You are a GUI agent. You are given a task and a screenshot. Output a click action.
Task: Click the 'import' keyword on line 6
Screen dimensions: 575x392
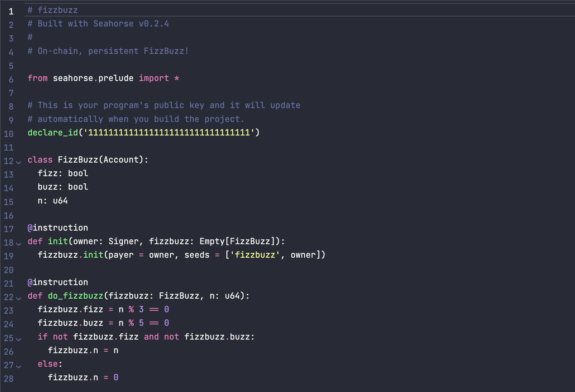154,78
